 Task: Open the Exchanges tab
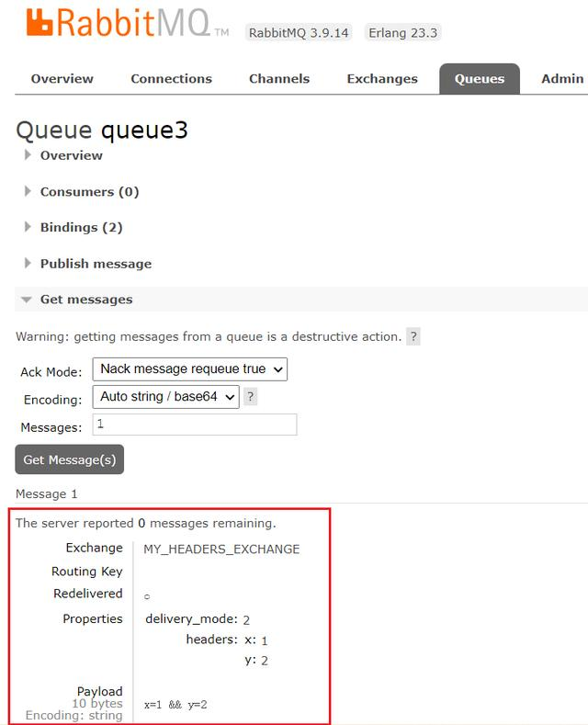[x=382, y=79]
